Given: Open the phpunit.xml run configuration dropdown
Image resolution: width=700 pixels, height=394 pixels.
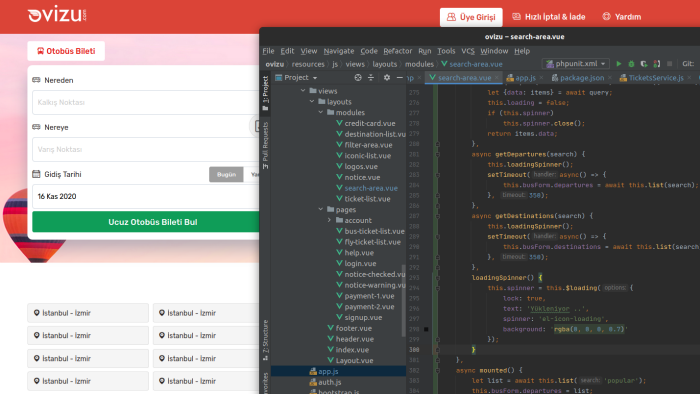Looking at the screenshot, I should coord(576,64).
